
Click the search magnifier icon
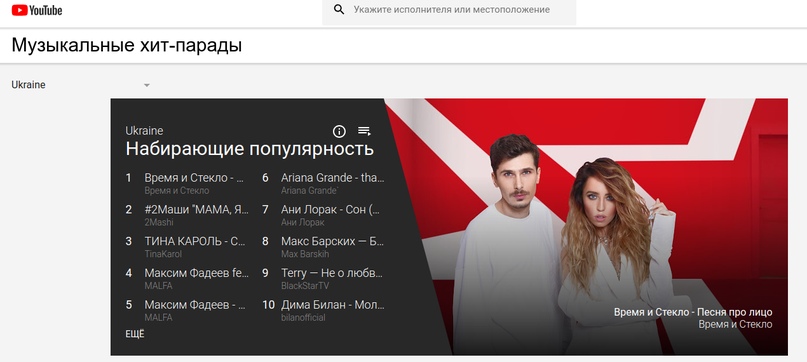tap(339, 9)
